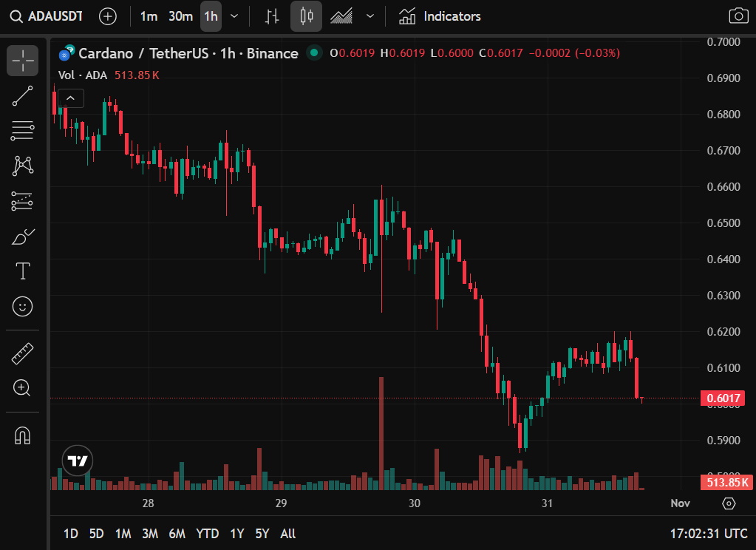Open the Indicators panel

[440, 16]
